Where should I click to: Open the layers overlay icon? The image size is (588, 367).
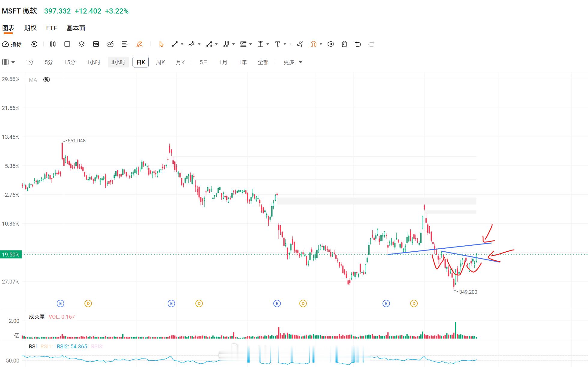pyautogui.click(x=81, y=44)
